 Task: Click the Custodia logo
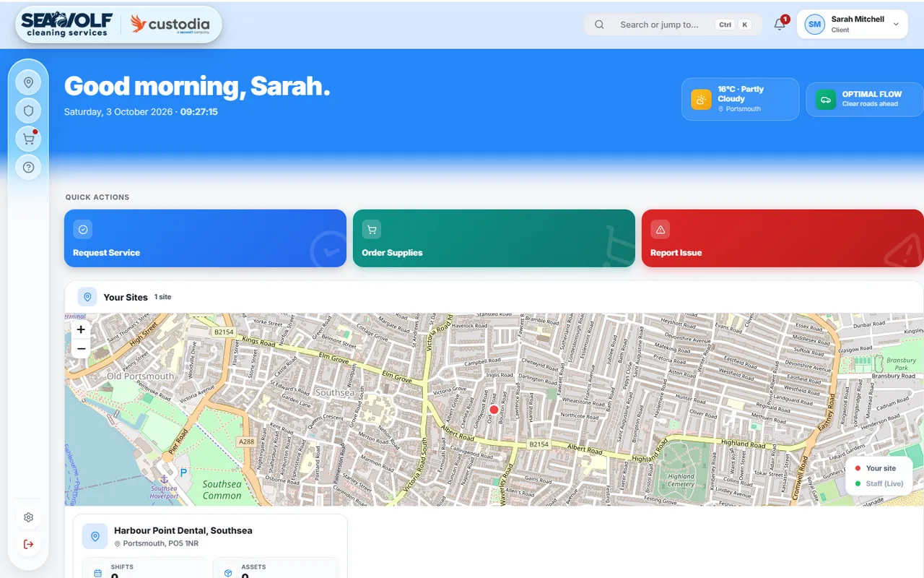[170, 24]
